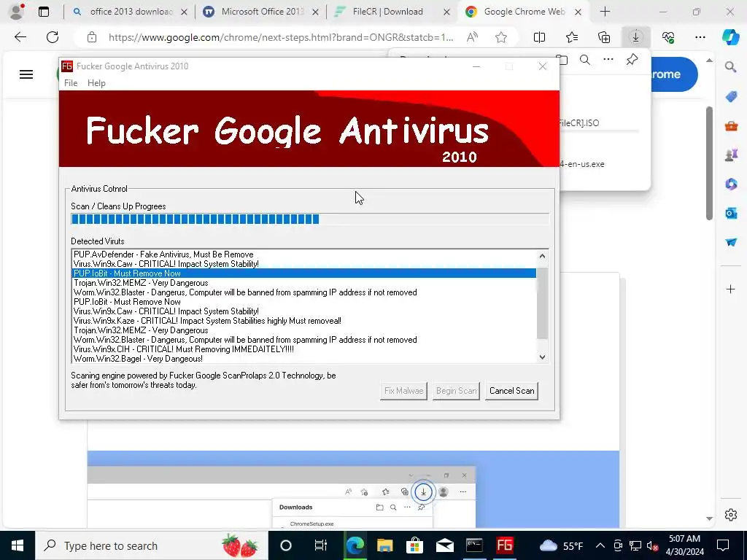The width and height of the screenshot is (747, 560).
Task: Switch to Google Chrome Web tab
Action: [x=524, y=12]
